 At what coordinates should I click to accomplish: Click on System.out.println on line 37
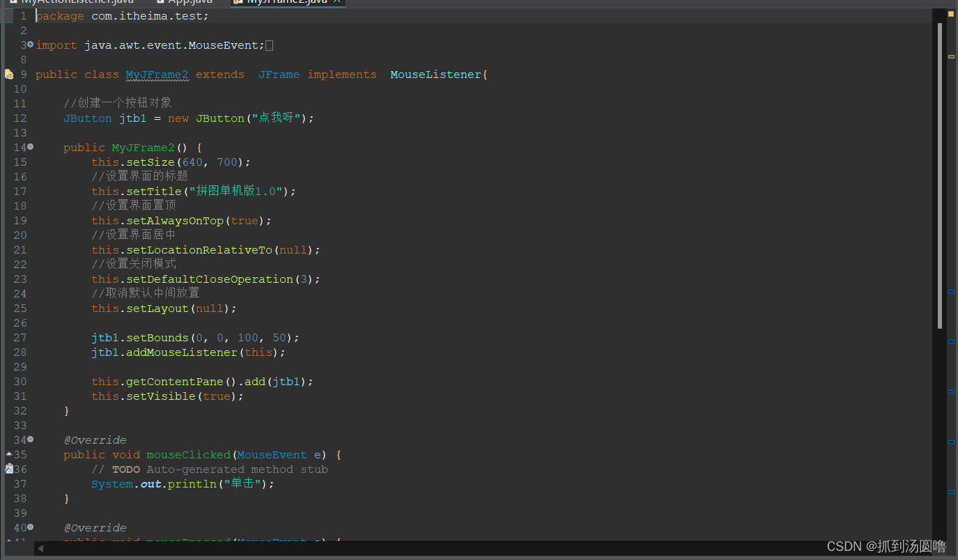coord(154,484)
